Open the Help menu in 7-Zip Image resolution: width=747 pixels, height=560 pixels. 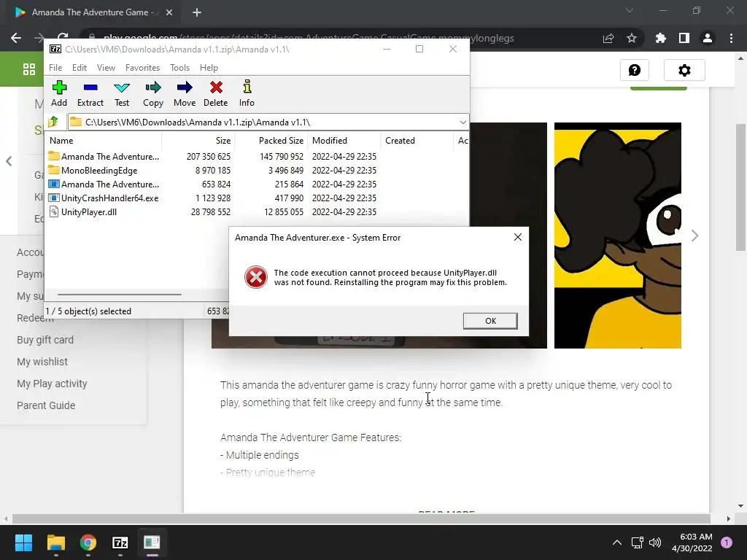[209, 68]
